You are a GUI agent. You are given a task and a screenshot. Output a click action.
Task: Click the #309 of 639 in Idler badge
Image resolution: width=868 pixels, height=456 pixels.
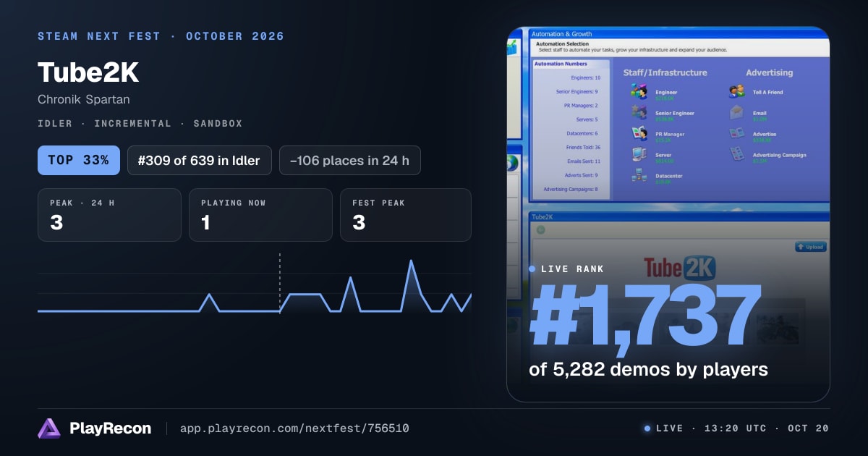click(x=199, y=161)
